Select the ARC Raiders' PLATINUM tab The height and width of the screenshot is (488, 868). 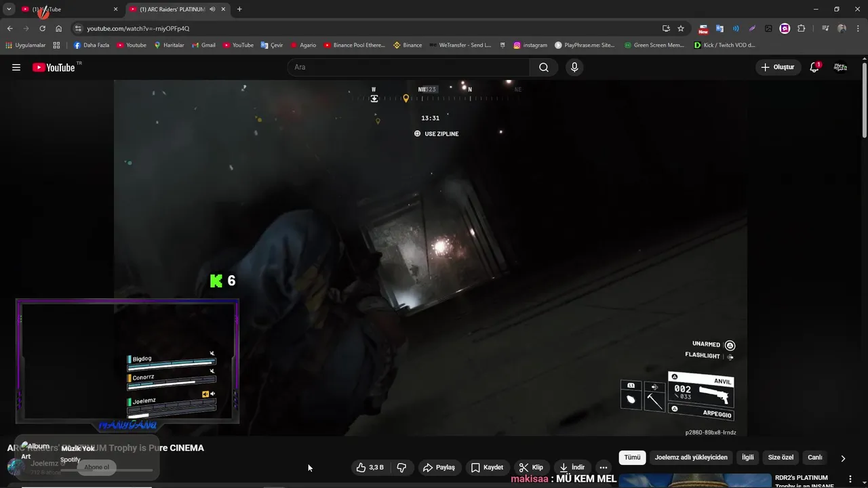[173, 9]
